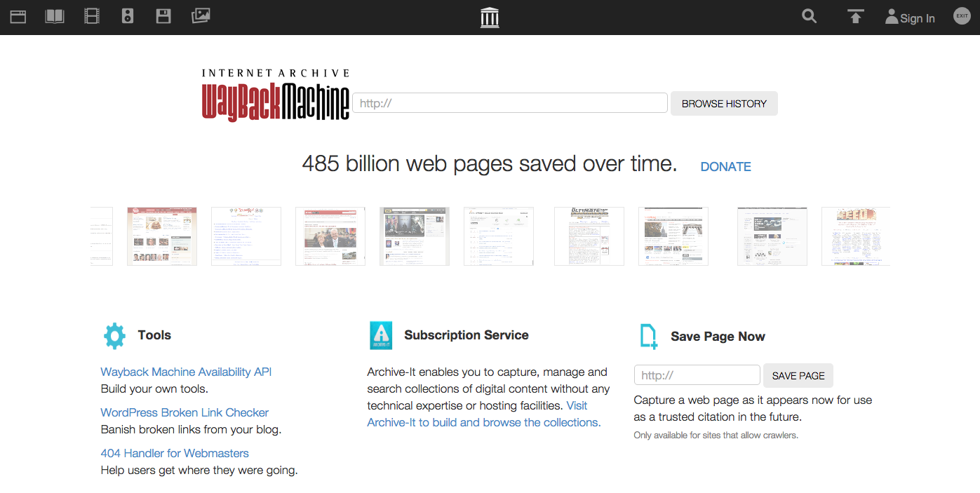Click '485 billion web pages saved' text
This screenshot has width=980, height=493.
pos(490,163)
